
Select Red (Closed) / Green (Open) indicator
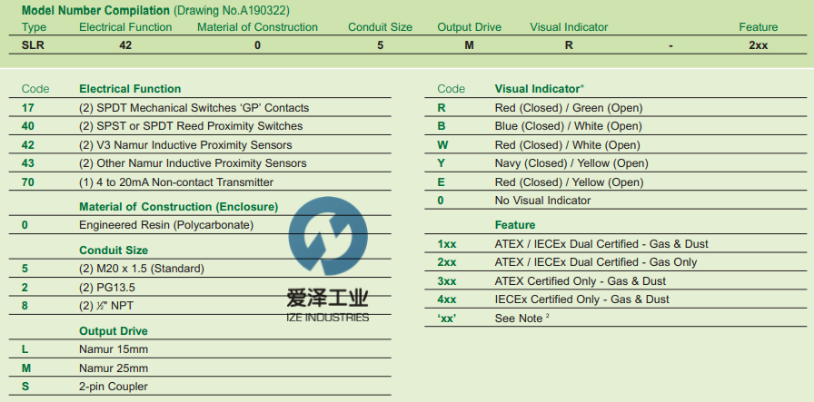pyautogui.click(x=568, y=108)
